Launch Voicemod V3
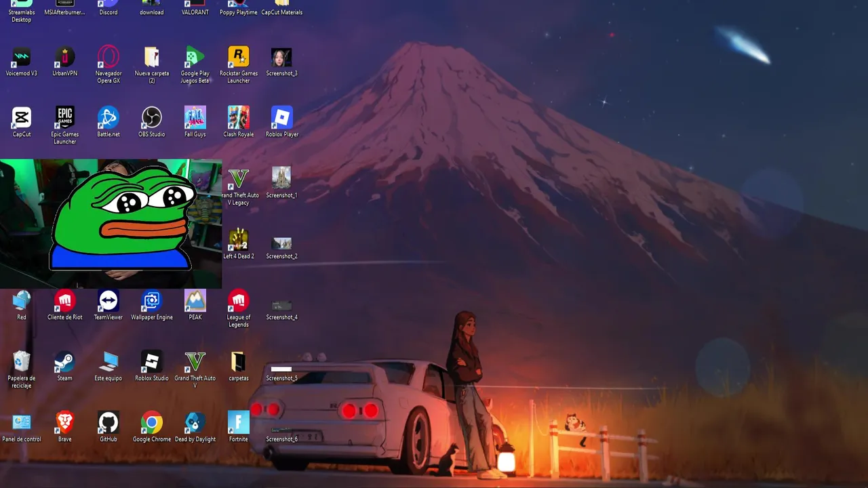This screenshot has width=868, height=488. point(22,62)
